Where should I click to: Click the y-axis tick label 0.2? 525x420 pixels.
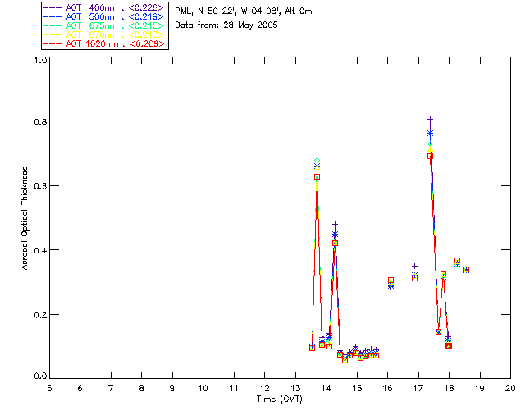tap(40, 315)
